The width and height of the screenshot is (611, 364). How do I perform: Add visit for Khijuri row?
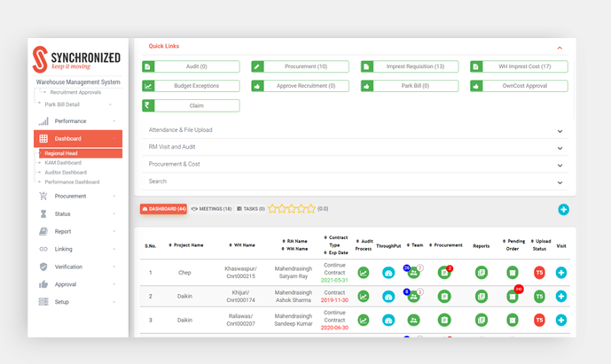[561, 297]
